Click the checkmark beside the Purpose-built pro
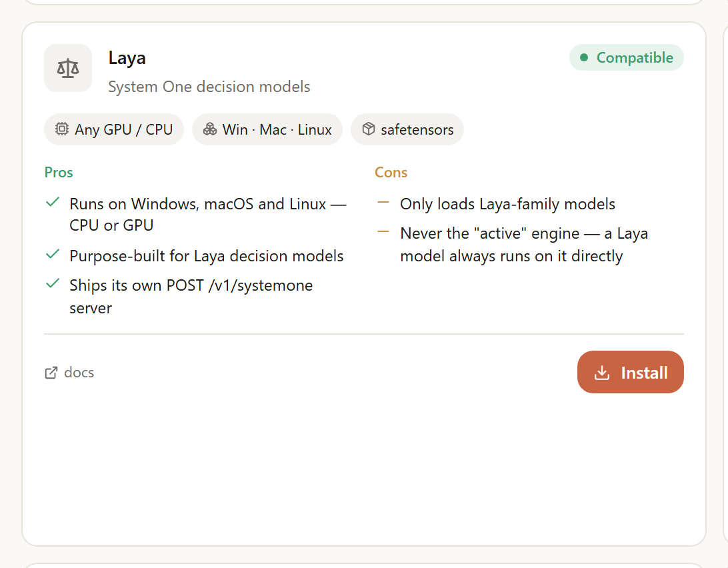The height and width of the screenshot is (568, 728). pyautogui.click(x=53, y=254)
